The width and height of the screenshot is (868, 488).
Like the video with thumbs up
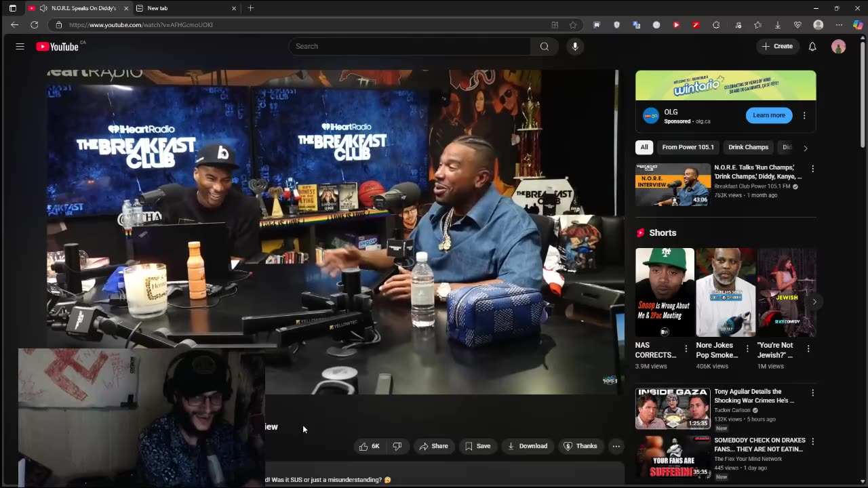pos(370,446)
